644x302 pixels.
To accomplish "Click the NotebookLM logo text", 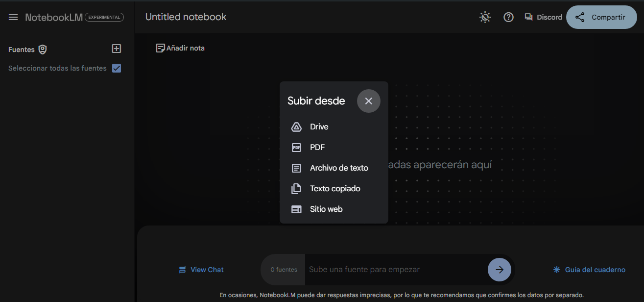I will pyautogui.click(x=54, y=17).
